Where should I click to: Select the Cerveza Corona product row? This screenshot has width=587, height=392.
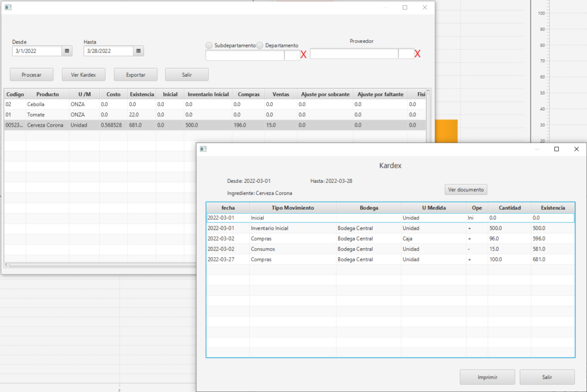[215, 126]
